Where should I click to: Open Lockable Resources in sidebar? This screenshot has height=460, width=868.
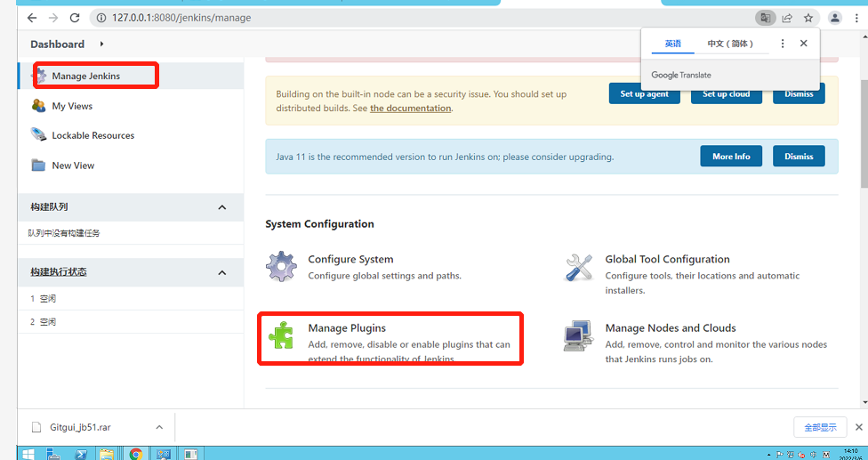coord(93,135)
